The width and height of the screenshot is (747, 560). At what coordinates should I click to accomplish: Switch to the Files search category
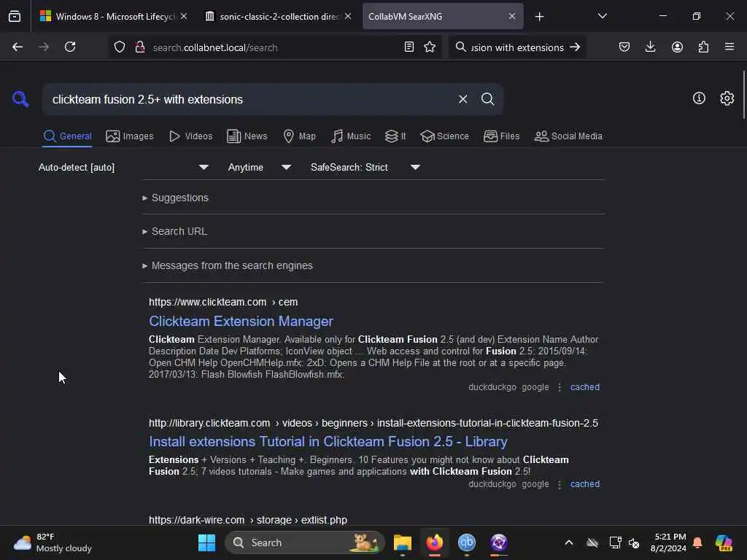[x=501, y=136]
